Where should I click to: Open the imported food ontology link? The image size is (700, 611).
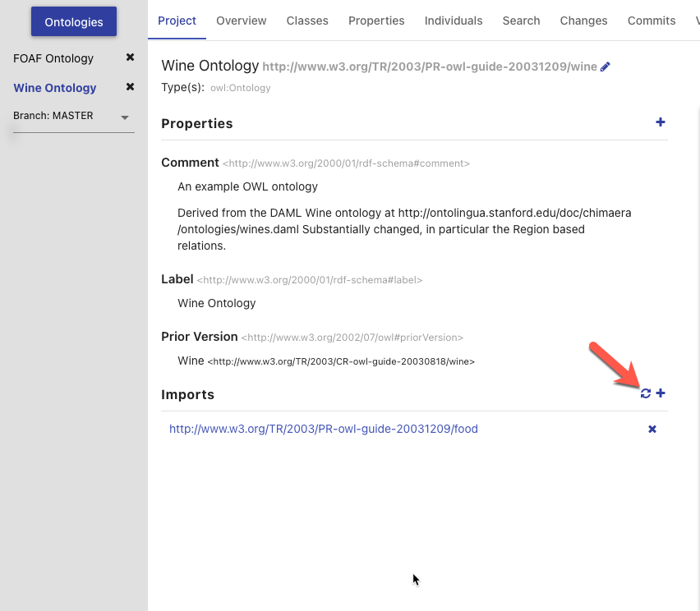coord(324,429)
